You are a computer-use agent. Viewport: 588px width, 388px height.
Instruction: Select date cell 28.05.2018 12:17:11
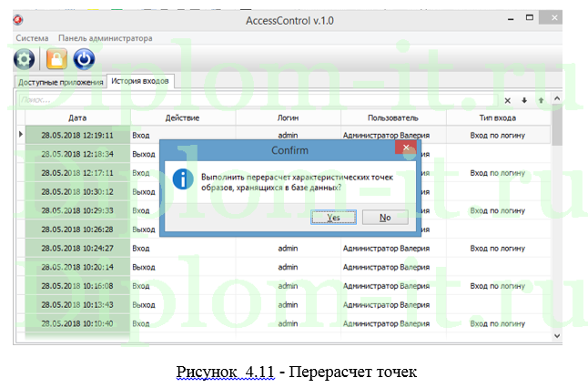pyautogui.click(x=77, y=173)
